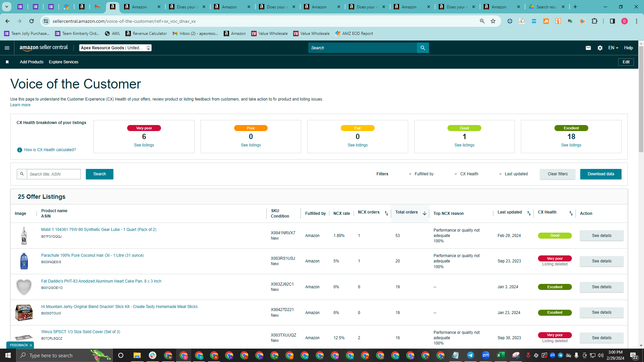Click the CX Health info icon
Image resolution: width=644 pixels, height=362 pixels.
point(19,150)
